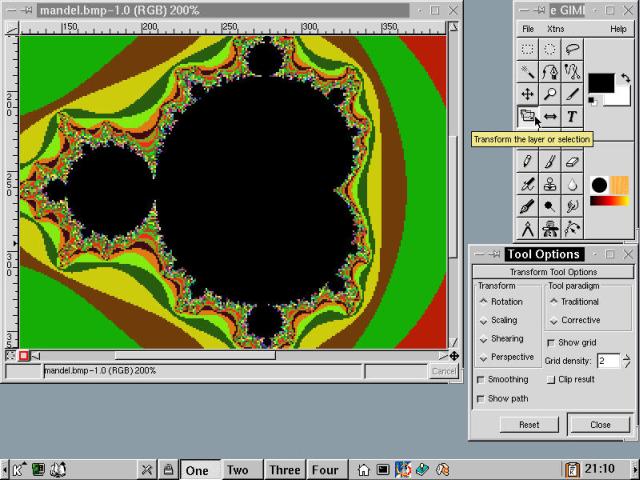Screen dimensions: 640x480
Task: Select the Eraser tool
Action: point(572,161)
